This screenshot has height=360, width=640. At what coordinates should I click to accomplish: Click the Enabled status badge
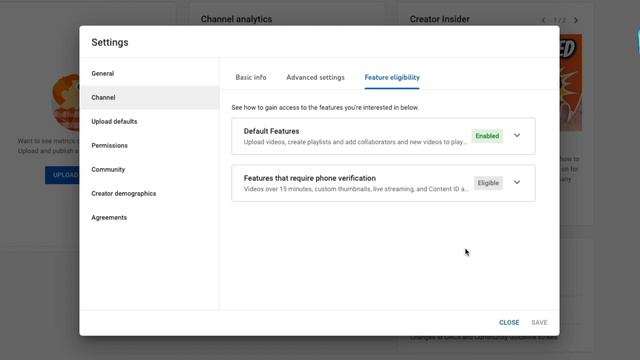click(x=487, y=136)
